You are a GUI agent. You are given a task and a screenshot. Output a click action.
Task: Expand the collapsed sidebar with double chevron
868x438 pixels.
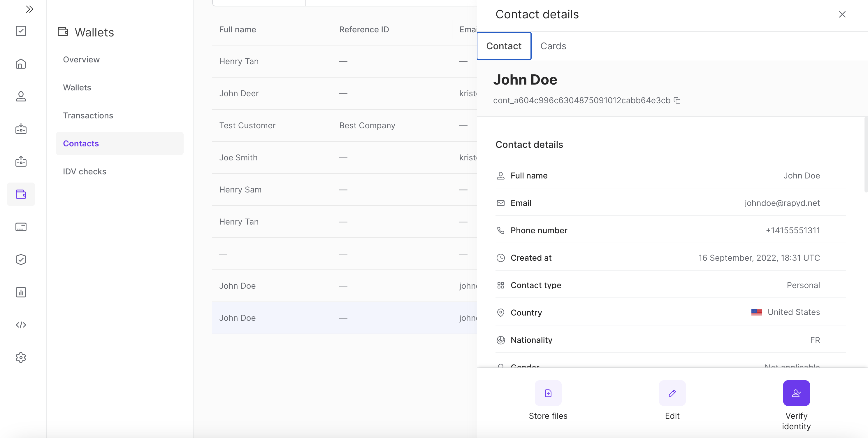tap(29, 9)
